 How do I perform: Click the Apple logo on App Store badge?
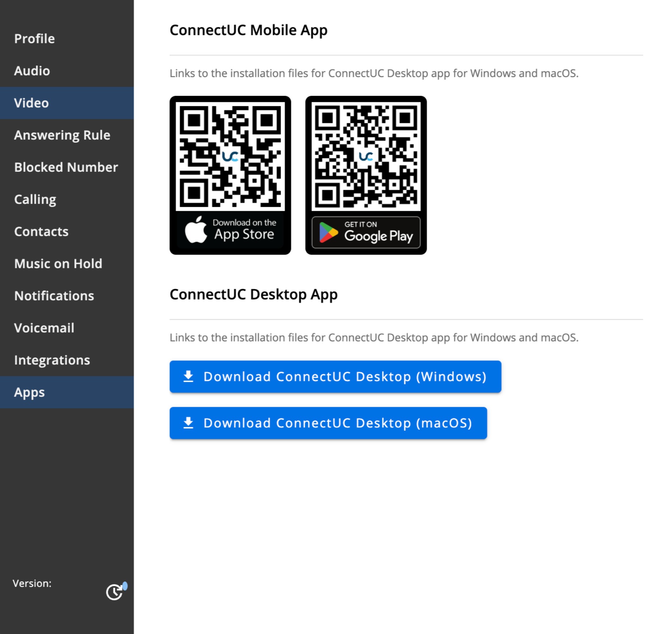[x=196, y=230]
